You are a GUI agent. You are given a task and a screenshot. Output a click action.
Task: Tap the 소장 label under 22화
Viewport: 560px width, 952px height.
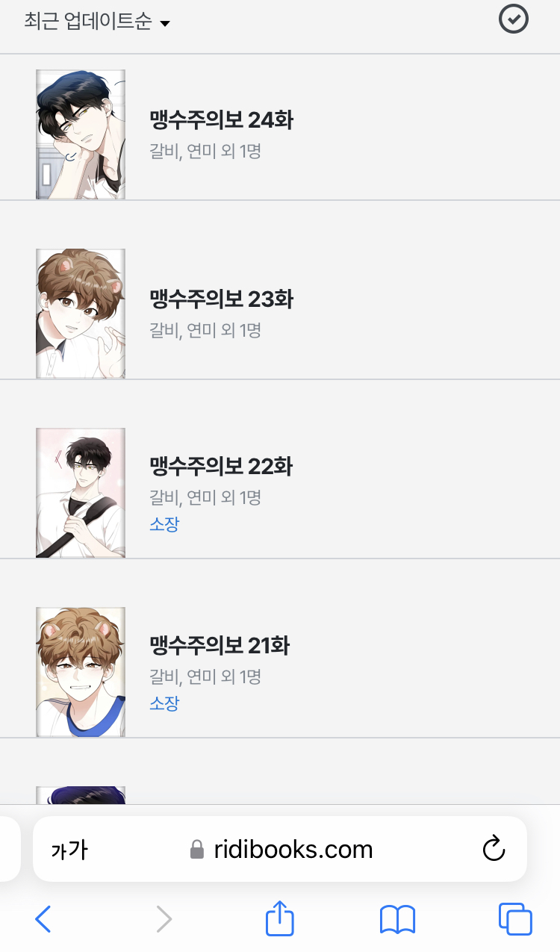164,523
